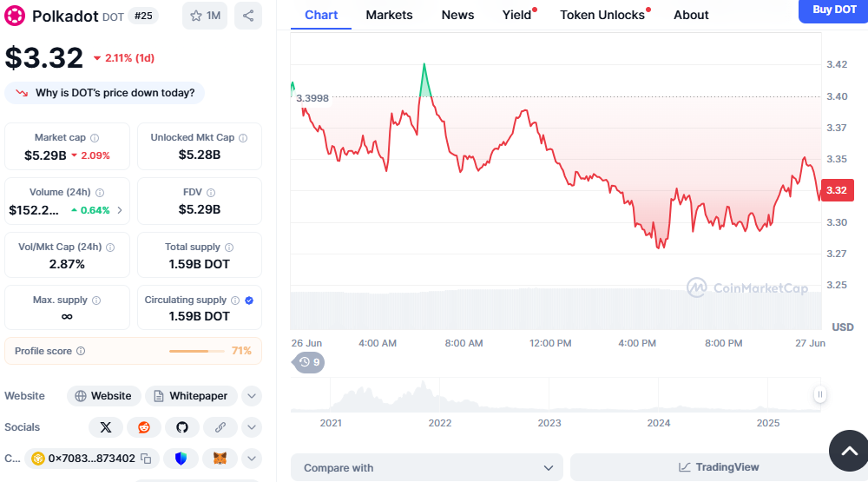Click Volume (24h) info icon
868x482 pixels.
tap(100, 193)
